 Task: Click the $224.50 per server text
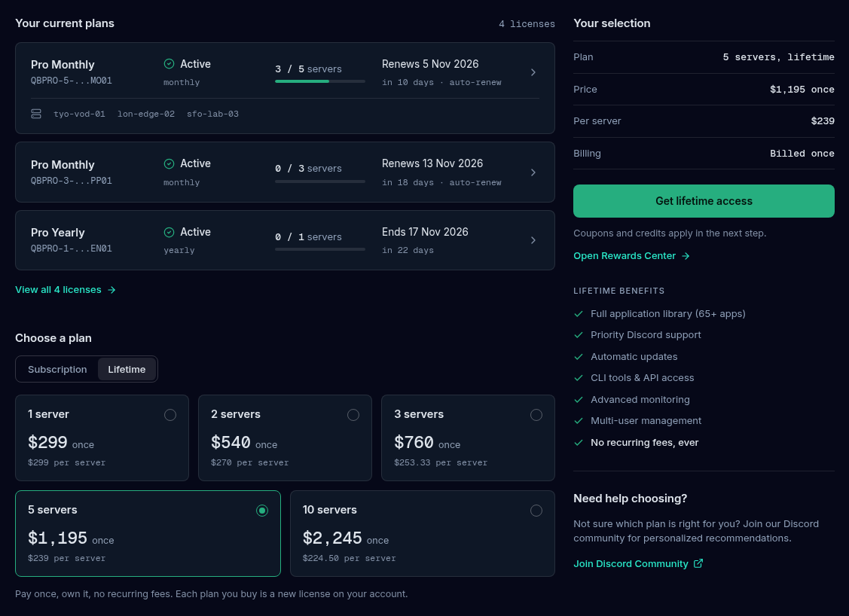point(349,558)
